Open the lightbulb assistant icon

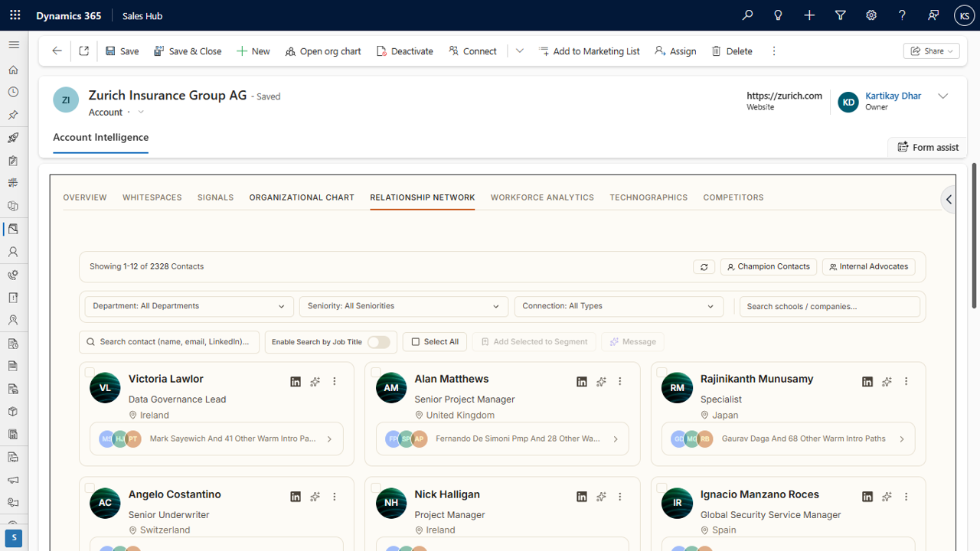point(779,15)
